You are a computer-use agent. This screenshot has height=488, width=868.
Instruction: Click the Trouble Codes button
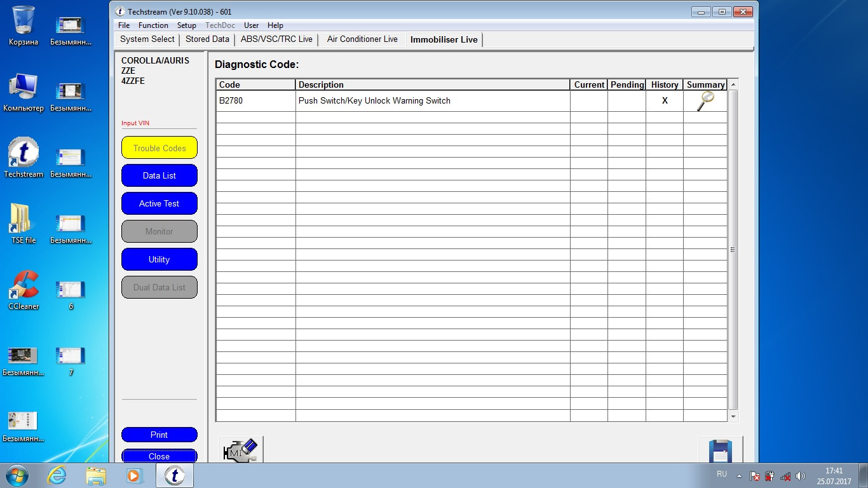click(x=159, y=148)
